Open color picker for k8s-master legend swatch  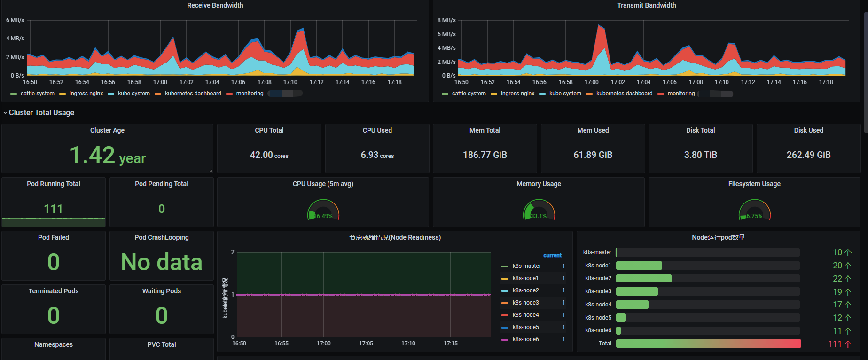tap(505, 266)
